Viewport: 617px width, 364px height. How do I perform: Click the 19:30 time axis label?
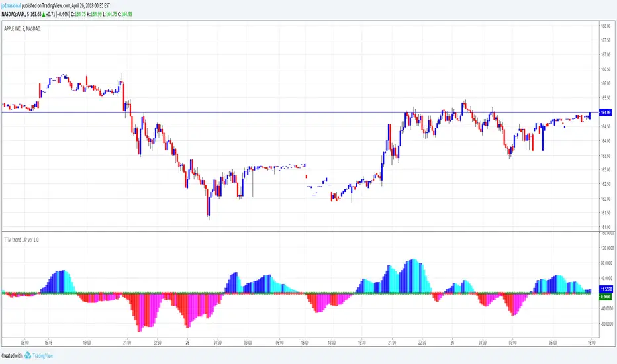coord(361,343)
